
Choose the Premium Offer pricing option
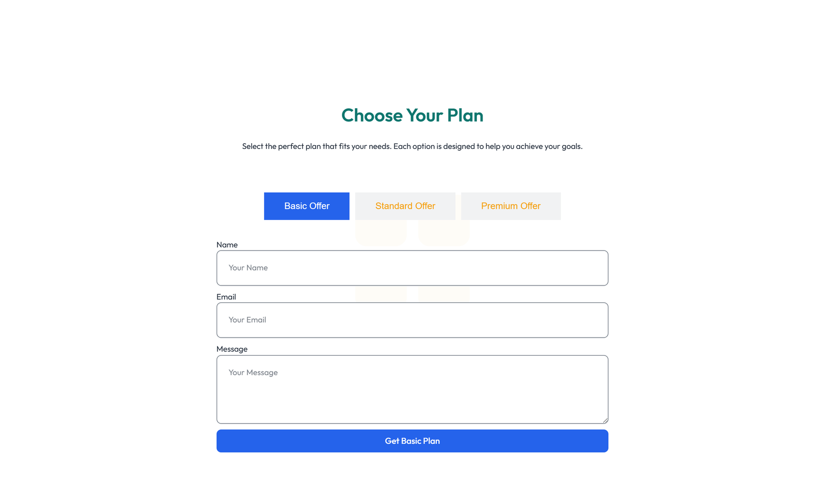coord(510,206)
